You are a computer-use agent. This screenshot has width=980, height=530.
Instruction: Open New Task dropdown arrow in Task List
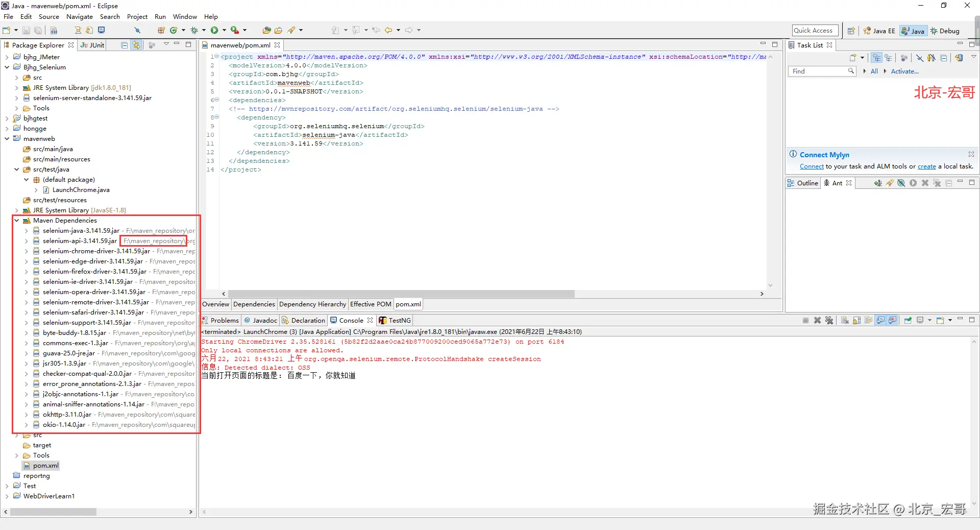[x=862, y=58]
